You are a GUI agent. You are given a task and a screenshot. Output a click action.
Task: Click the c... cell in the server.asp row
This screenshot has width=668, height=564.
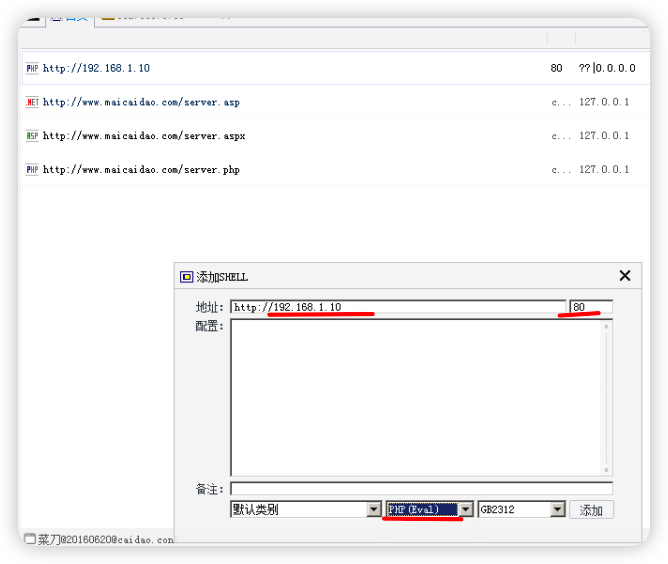coord(561,102)
